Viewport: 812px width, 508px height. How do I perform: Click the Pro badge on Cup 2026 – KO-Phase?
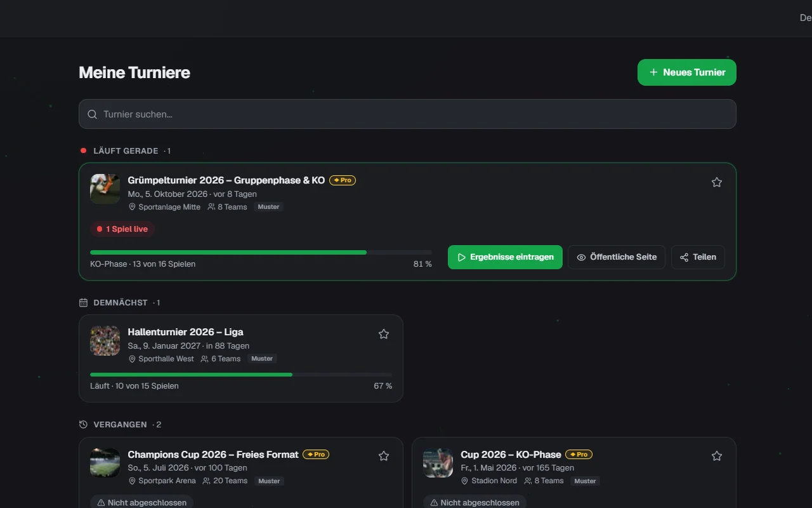579,455
